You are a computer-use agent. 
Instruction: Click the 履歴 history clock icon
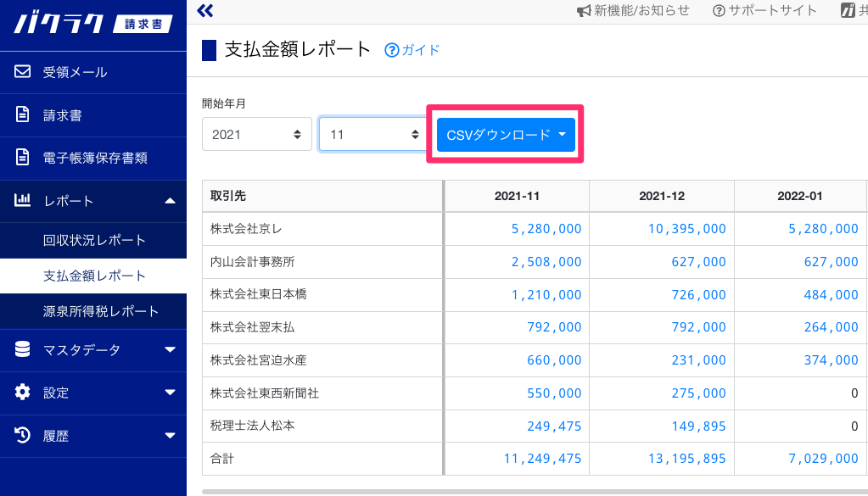(22, 435)
